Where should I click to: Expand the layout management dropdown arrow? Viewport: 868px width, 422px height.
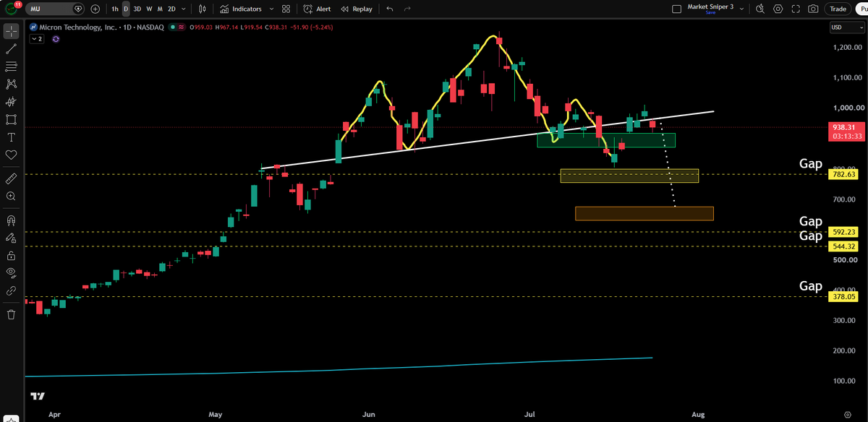pyautogui.click(x=743, y=9)
